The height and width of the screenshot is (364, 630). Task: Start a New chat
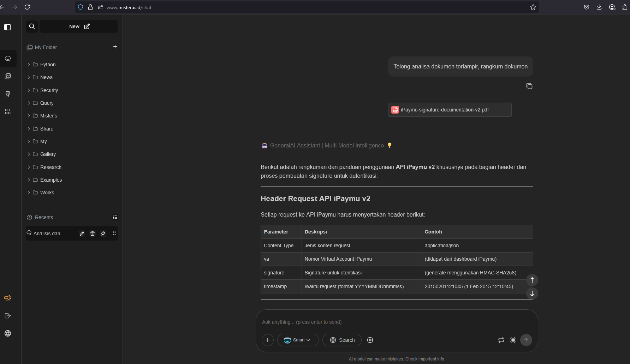[x=79, y=26]
